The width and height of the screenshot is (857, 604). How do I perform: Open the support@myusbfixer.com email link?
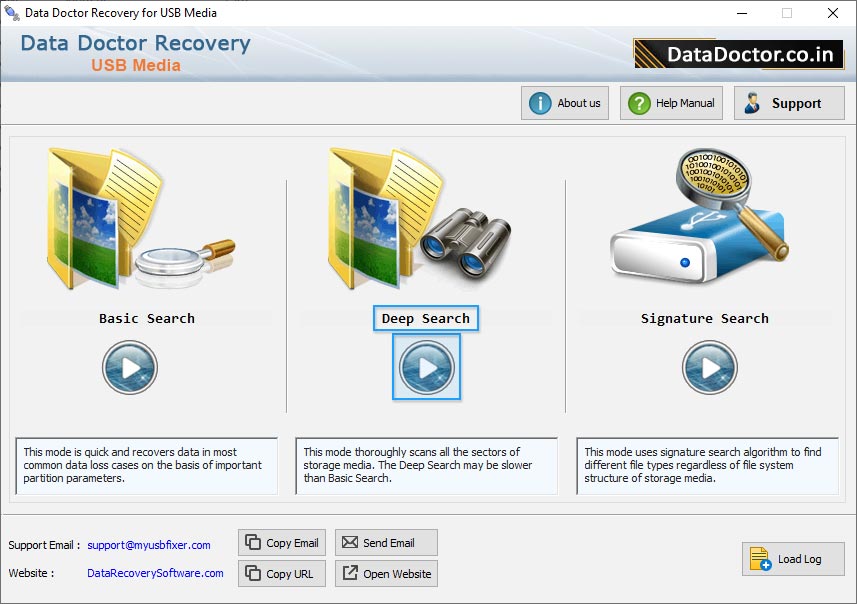(146, 545)
